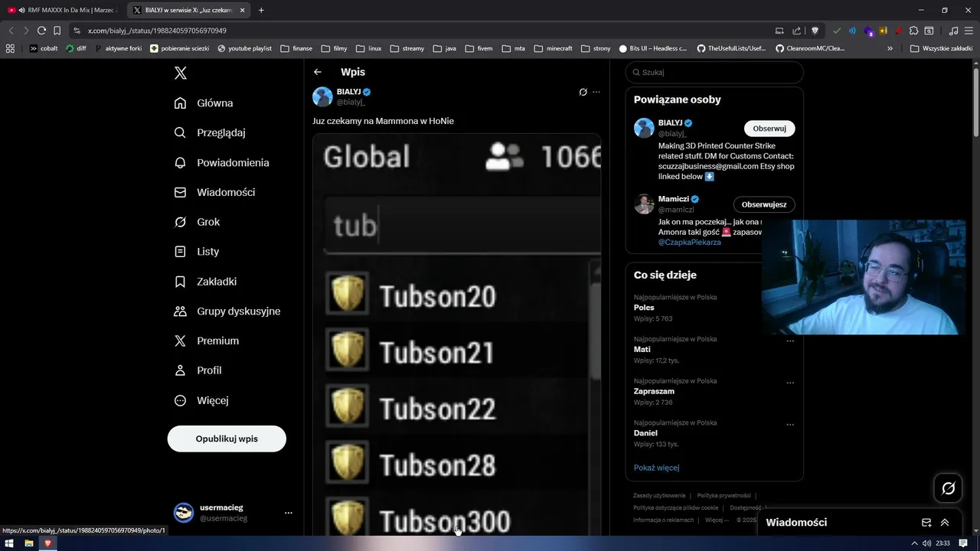Open the Tubson image attached to the post

tap(456, 334)
